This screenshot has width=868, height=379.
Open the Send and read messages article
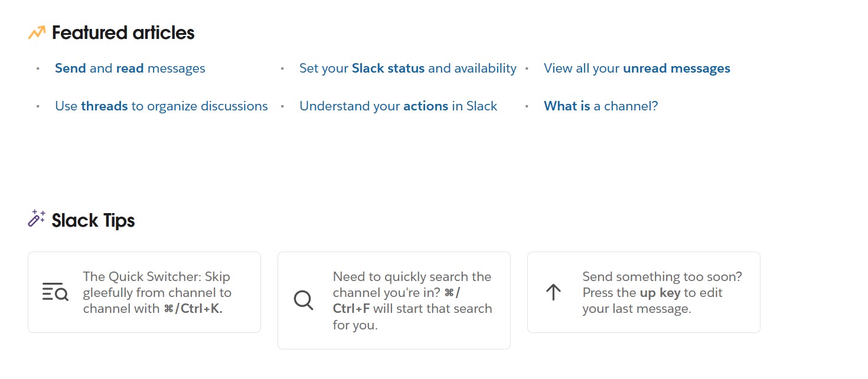point(130,68)
